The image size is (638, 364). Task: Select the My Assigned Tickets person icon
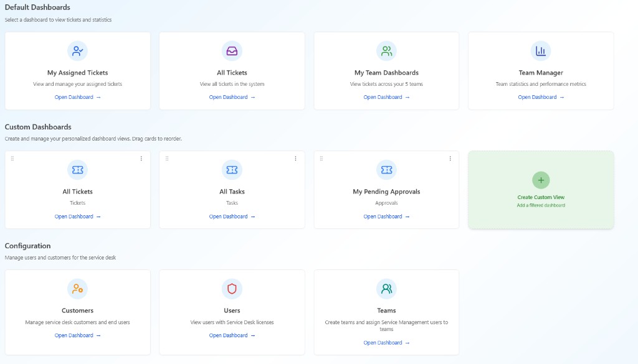pyautogui.click(x=77, y=50)
